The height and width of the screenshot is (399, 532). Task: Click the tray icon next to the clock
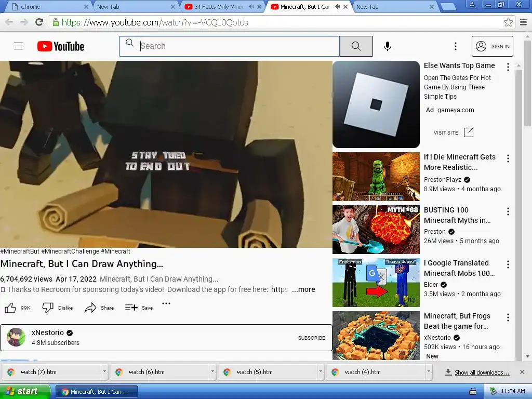pos(493,391)
